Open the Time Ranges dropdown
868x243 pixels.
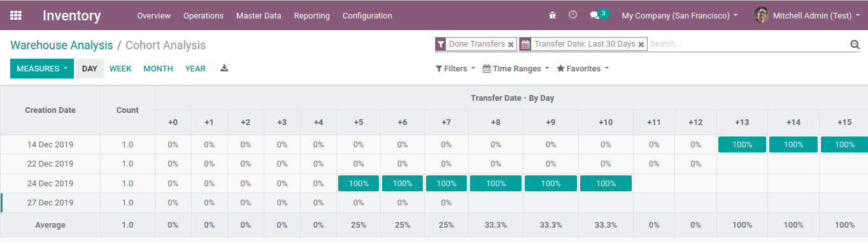516,68
